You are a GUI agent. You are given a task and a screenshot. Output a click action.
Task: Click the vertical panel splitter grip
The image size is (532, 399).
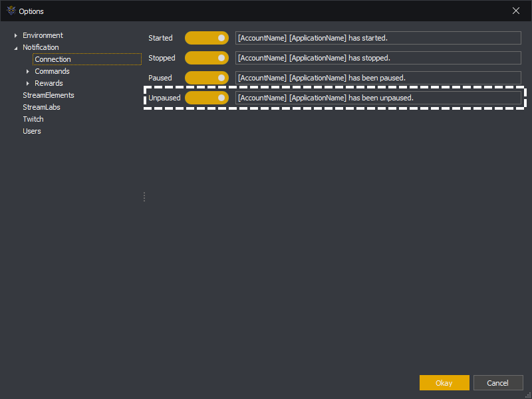[144, 197]
